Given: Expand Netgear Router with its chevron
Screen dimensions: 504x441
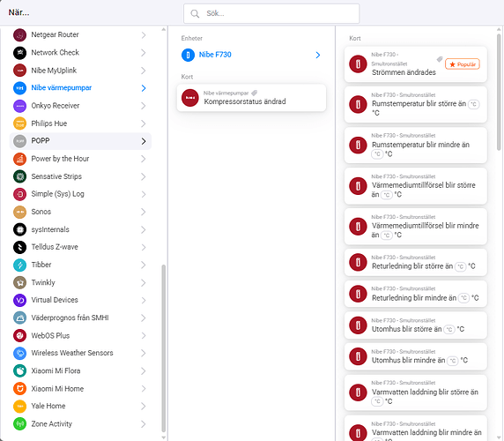Looking at the screenshot, I should click(144, 34).
